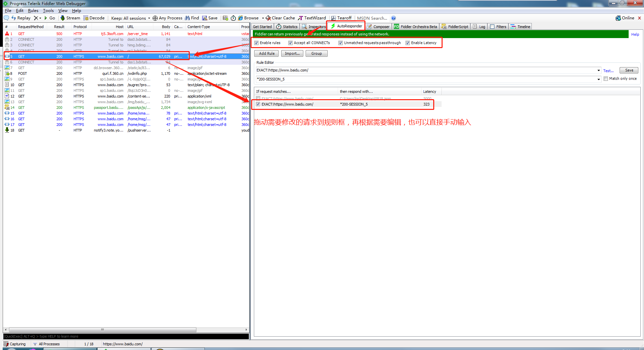Click the Import... button
This screenshot has height=350, width=644.
coord(292,53)
